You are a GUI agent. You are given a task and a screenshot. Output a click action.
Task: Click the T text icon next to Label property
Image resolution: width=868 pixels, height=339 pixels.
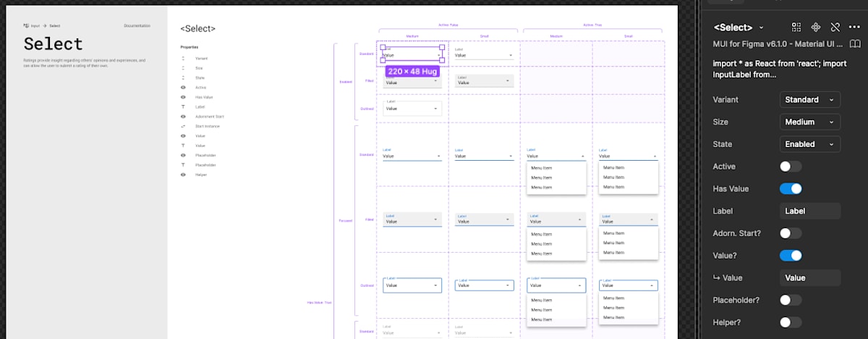183,106
